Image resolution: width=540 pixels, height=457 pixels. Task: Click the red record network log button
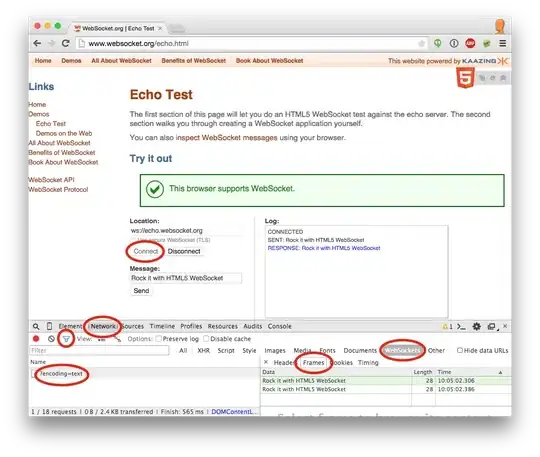36,339
